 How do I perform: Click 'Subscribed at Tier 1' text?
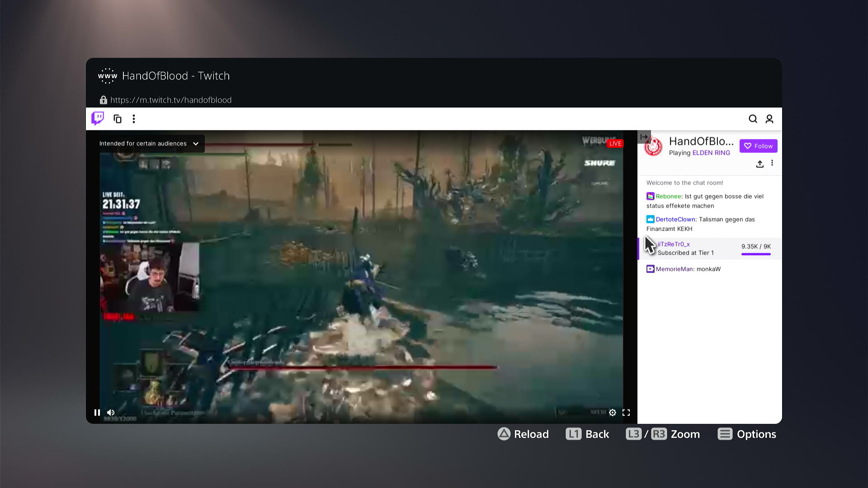[685, 253]
